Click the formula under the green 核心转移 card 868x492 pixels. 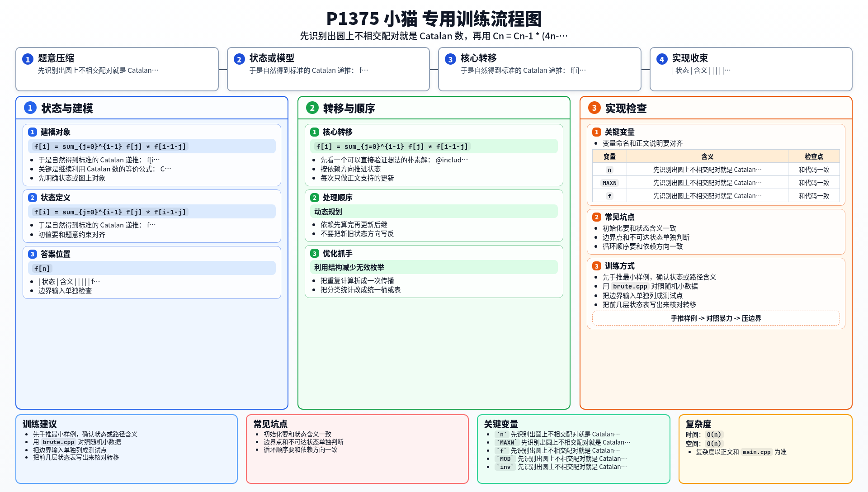392,147
